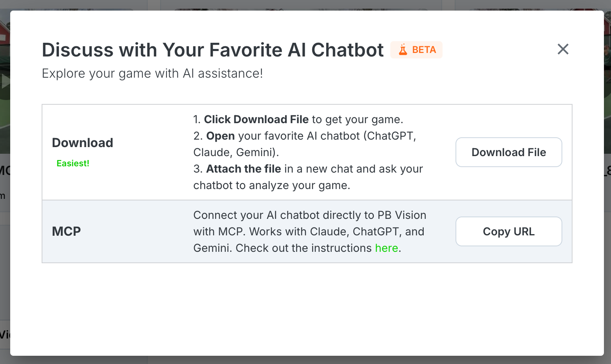Click the BETA label text

(424, 50)
